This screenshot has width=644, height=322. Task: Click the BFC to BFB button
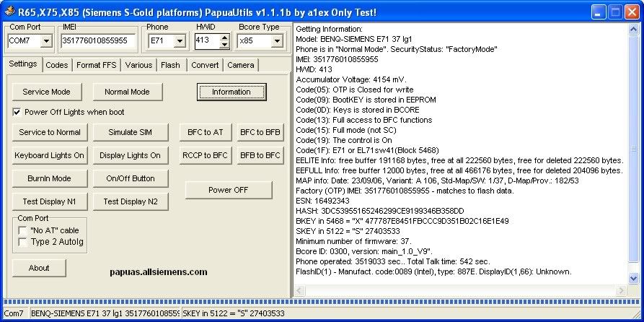point(260,132)
